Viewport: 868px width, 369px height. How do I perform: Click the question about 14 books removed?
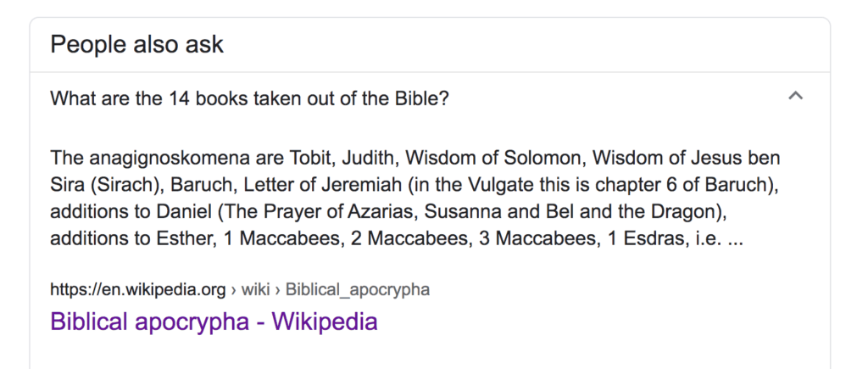point(249,98)
